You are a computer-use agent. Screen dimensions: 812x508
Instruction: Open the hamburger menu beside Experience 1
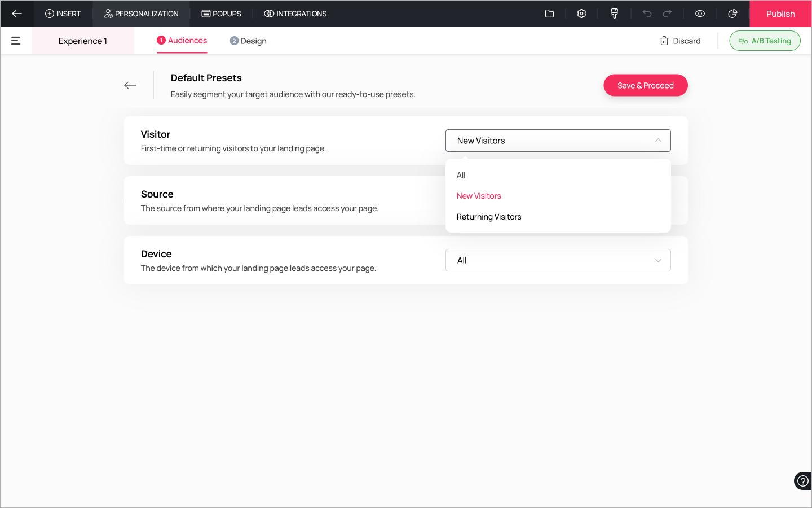(16, 41)
